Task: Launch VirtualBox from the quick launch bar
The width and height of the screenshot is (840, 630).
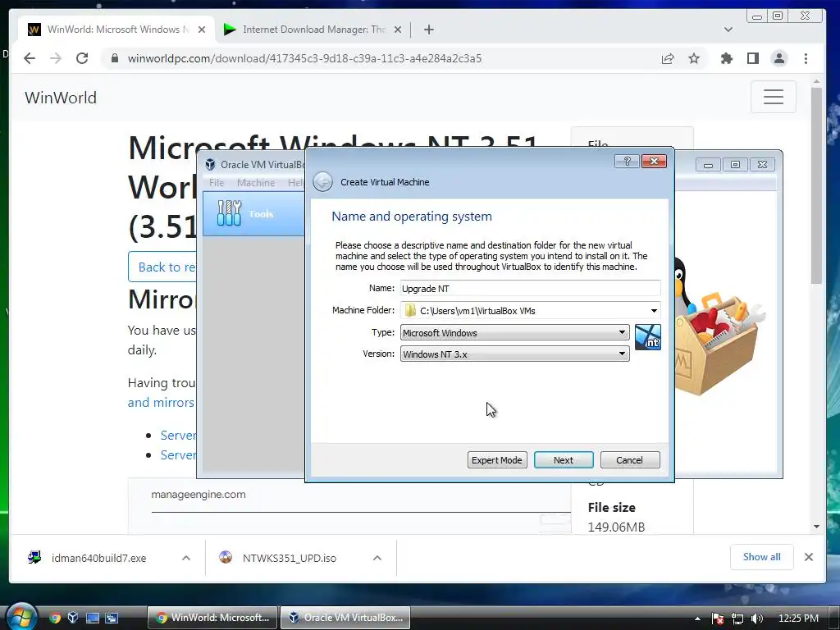Action: pyautogui.click(x=73, y=618)
